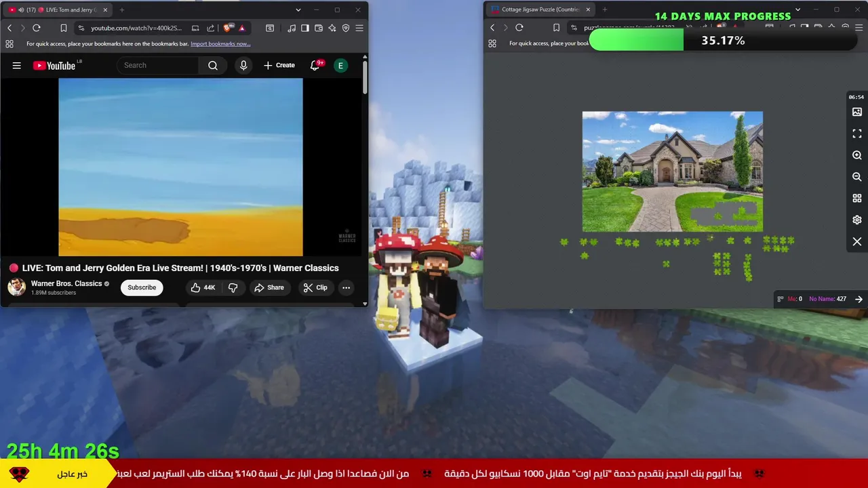This screenshot has height=488, width=868.
Task: Select the Cottage Jigsaw Puzzle tab
Action: point(540,10)
